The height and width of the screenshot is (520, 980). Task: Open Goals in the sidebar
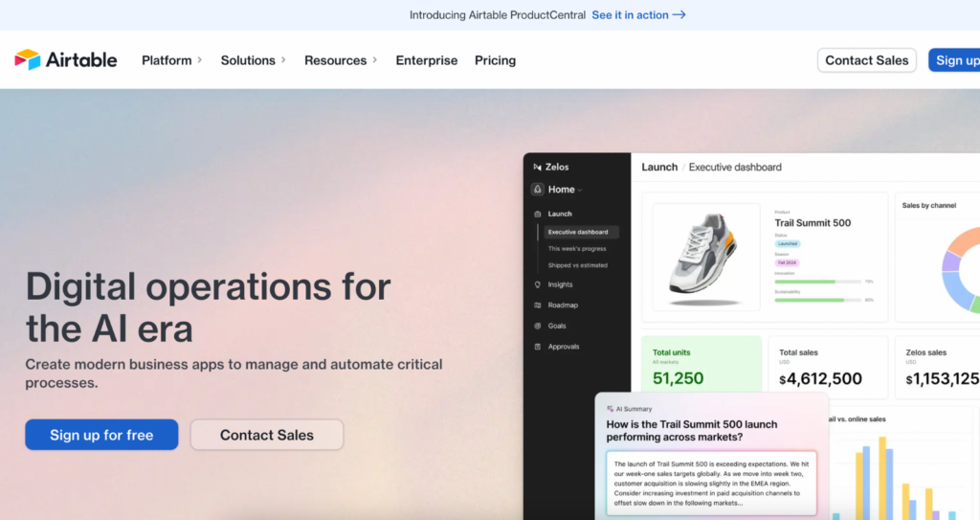tap(557, 326)
